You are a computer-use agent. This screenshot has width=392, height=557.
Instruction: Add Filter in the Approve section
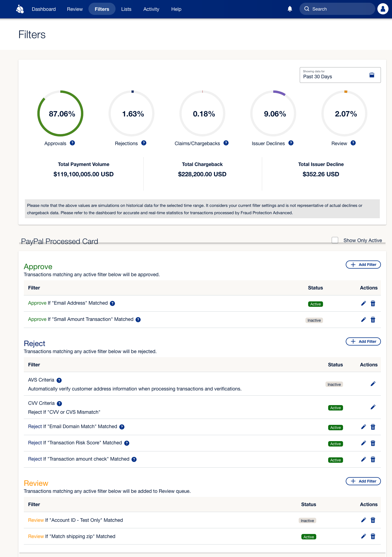(x=363, y=265)
